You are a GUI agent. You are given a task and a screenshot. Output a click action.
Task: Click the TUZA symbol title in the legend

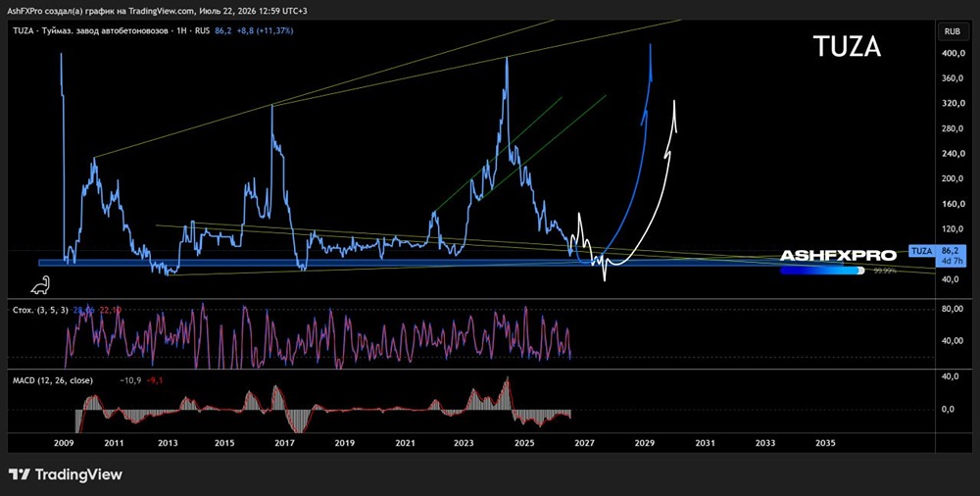click(24, 30)
